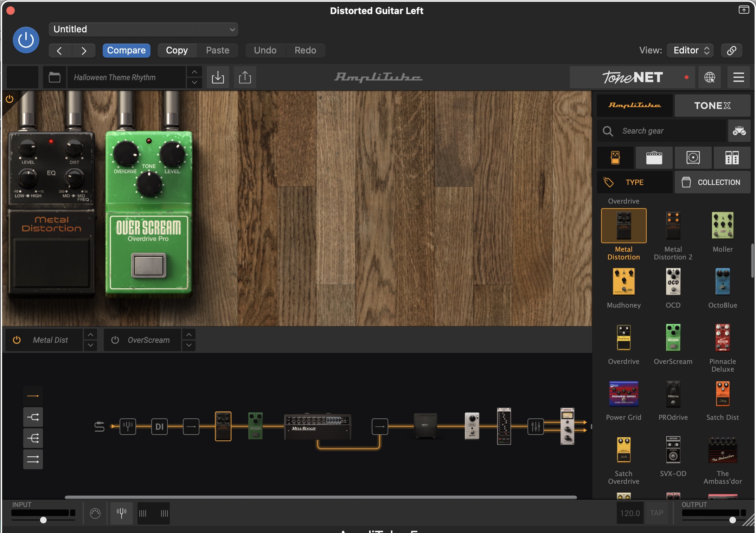The width and height of the screenshot is (756, 533).
Task: Click the Compare button
Action: pyautogui.click(x=126, y=50)
